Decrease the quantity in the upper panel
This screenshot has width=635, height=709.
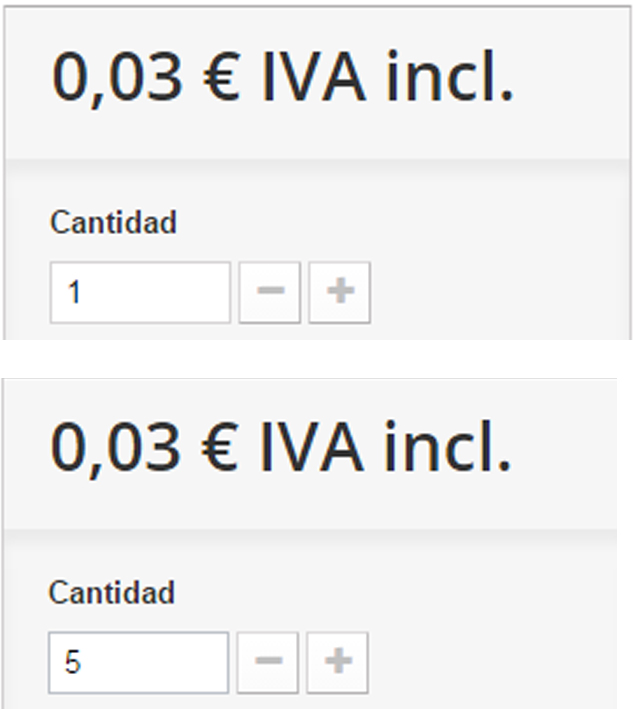(x=270, y=292)
